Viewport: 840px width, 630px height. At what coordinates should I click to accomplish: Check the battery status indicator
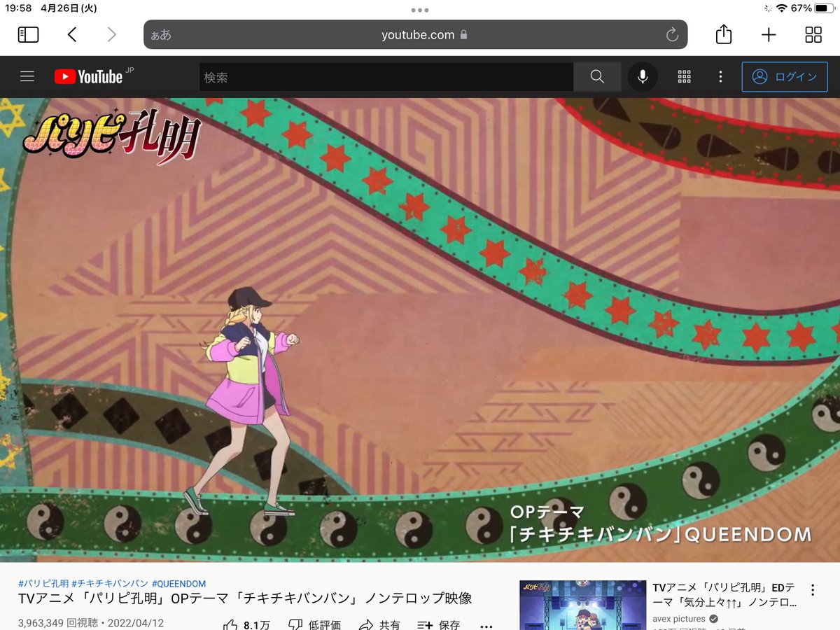pyautogui.click(x=823, y=8)
